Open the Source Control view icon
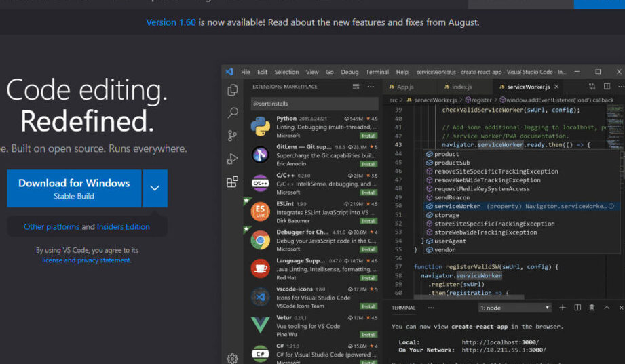Viewport: 625px width, 364px height. click(233, 136)
